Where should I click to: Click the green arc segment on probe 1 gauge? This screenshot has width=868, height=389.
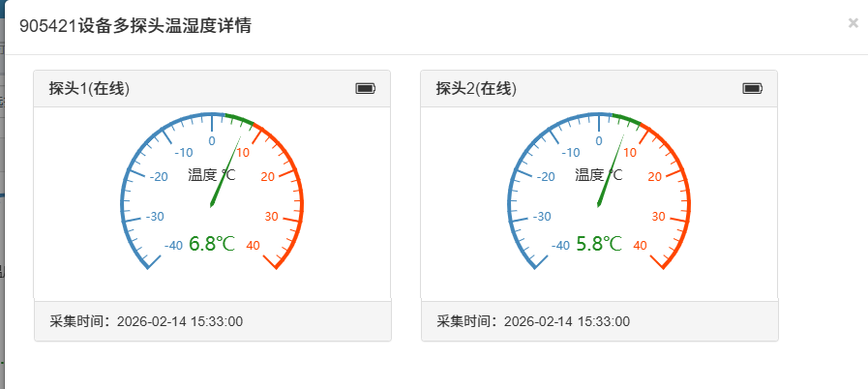tap(240, 118)
